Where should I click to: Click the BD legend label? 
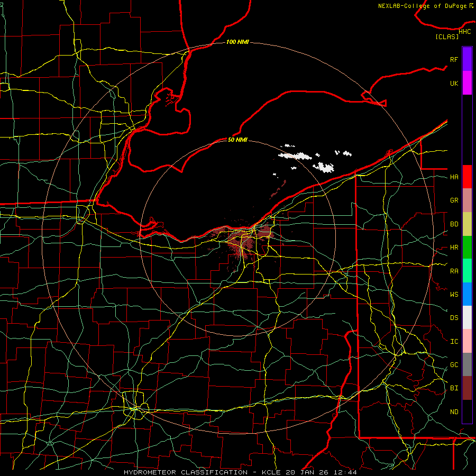454,224
